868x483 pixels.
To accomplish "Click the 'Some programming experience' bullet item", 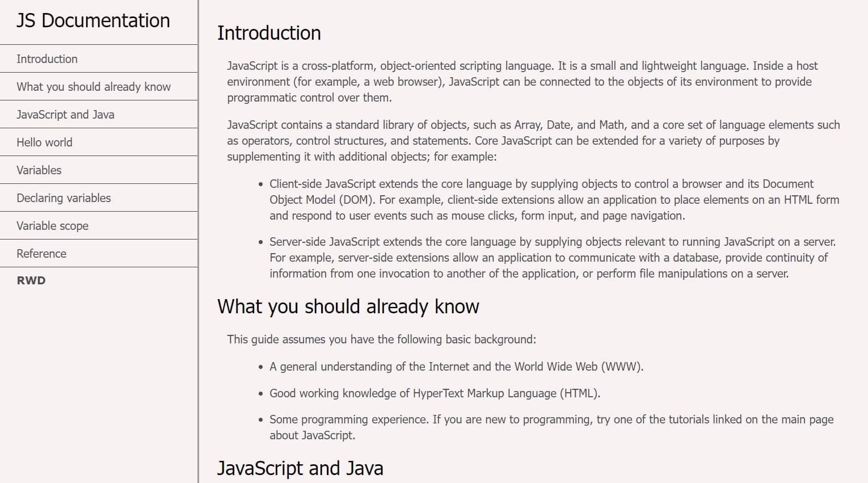I will (x=551, y=420).
